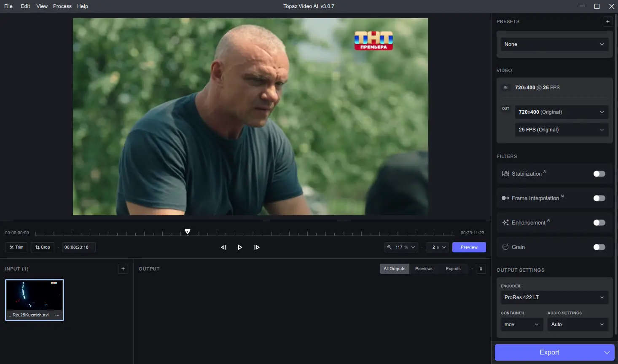Open the output sort options icon
618x364 pixels.
click(481, 269)
